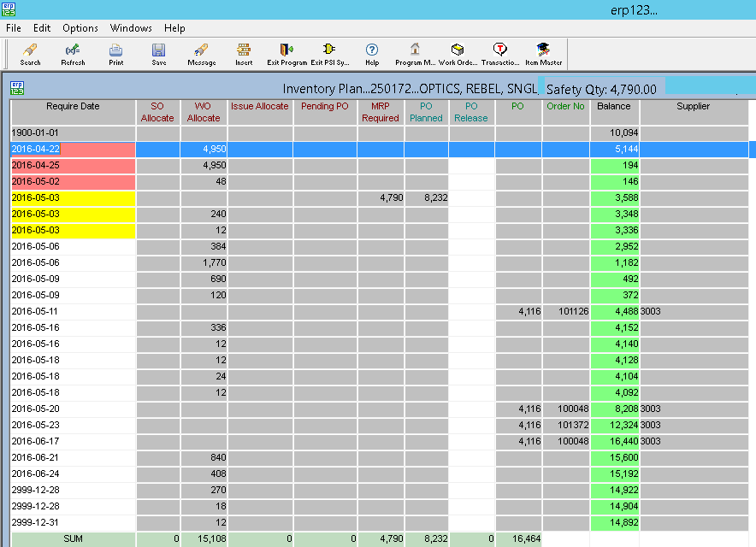Open the Item Master icon
Viewport: 756px width, 547px height.
(542, 54)
